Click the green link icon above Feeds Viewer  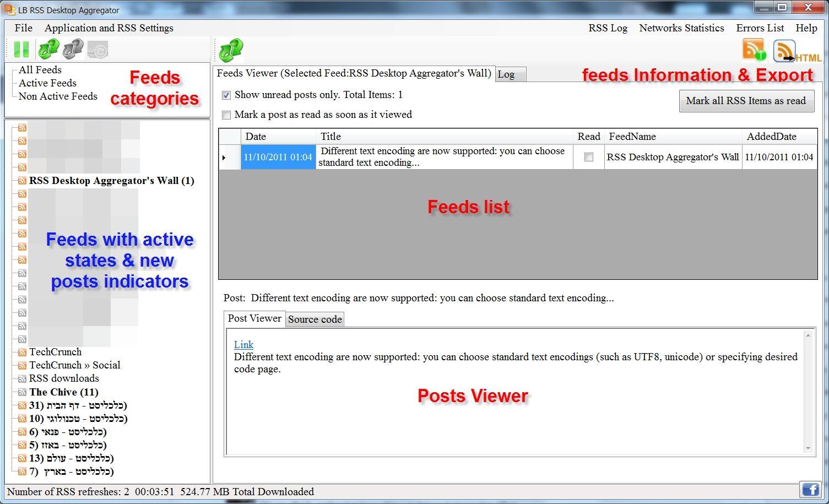click(x=231, y=50)
